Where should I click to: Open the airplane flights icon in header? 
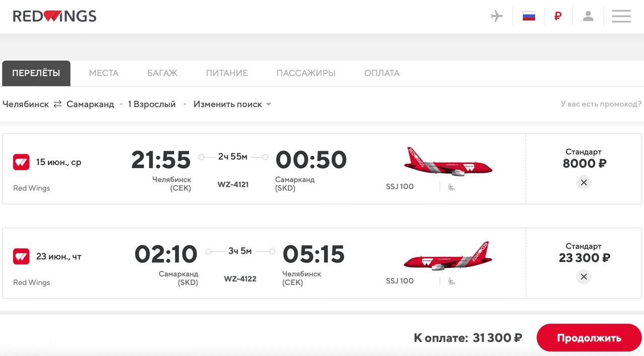[x=497, y=16]
